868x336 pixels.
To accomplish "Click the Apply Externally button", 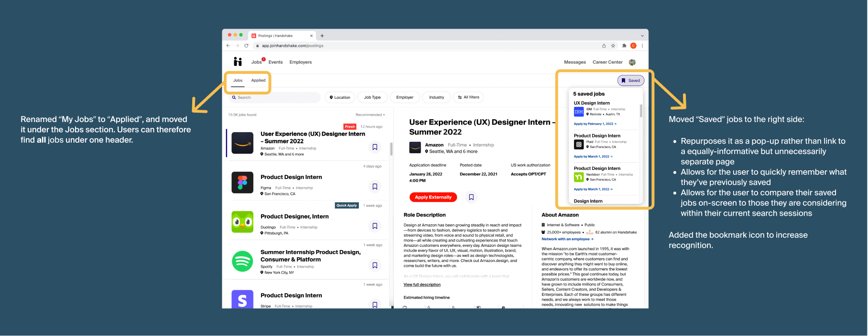I will (433, 197).
